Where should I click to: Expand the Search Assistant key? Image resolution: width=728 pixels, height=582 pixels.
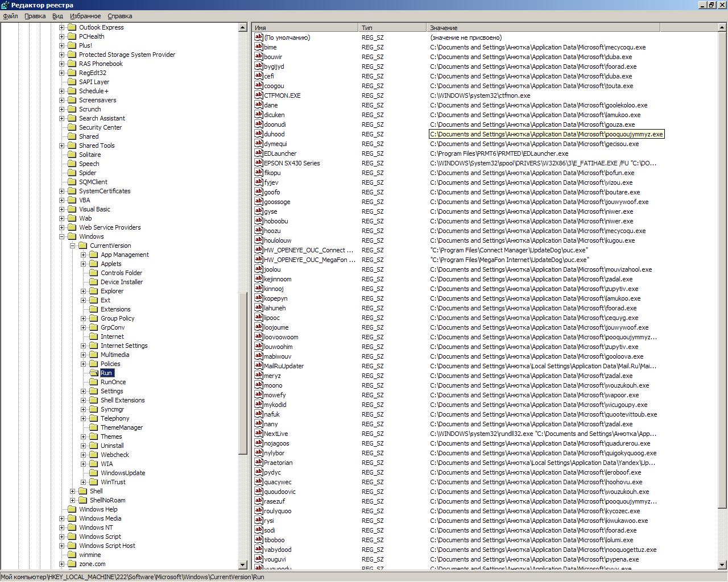tap(61, 118)
